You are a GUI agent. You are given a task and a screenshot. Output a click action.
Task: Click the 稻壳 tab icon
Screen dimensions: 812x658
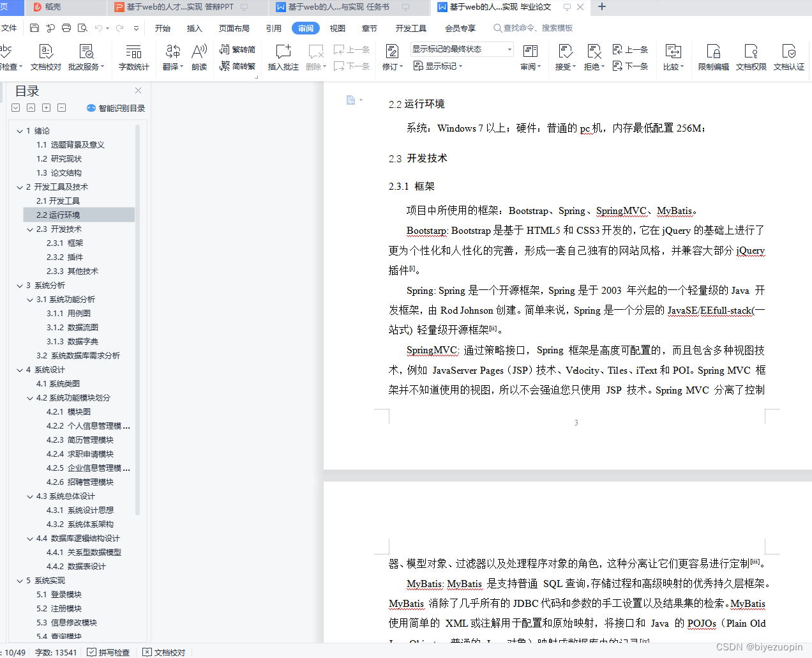point(37,7)
